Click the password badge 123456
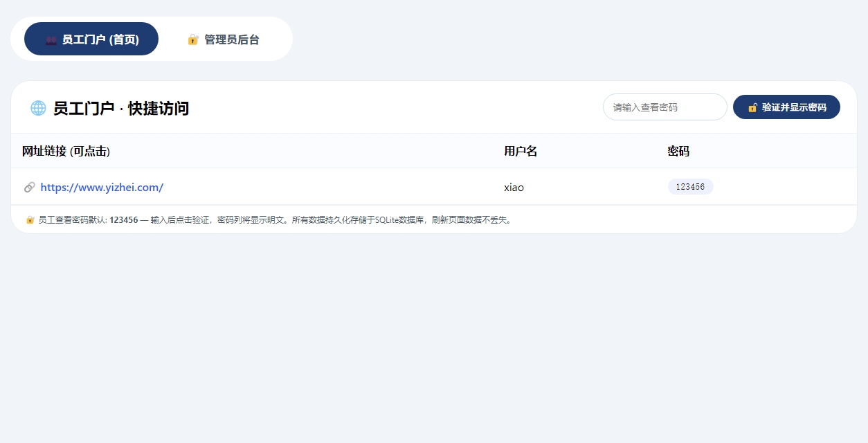Viewport: 868px width, 443px height. (690, 187)
